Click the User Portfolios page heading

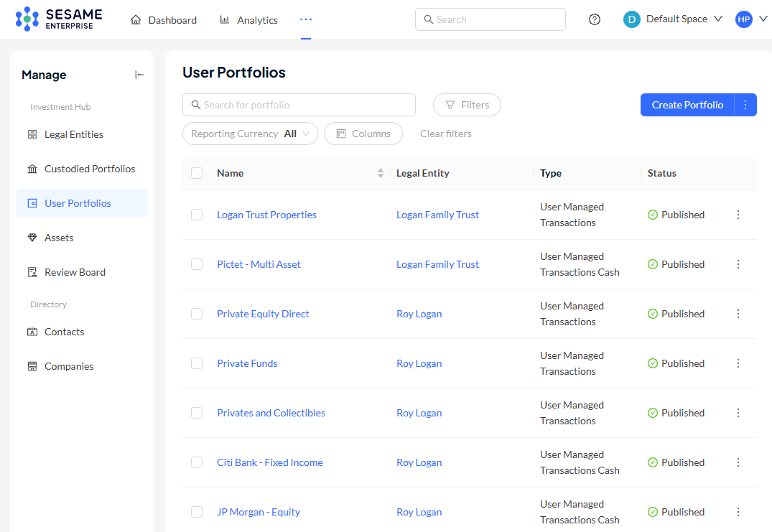coord(234,73)
